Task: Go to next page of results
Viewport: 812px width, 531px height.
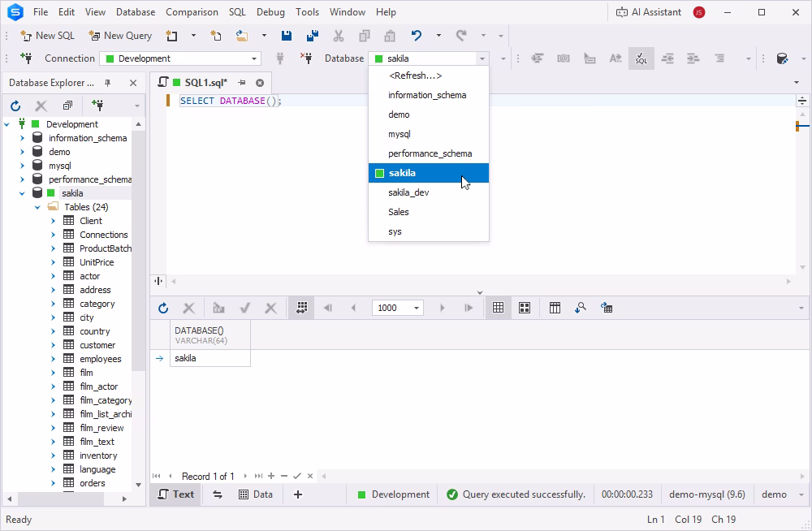Action: [x=443, y=308]
